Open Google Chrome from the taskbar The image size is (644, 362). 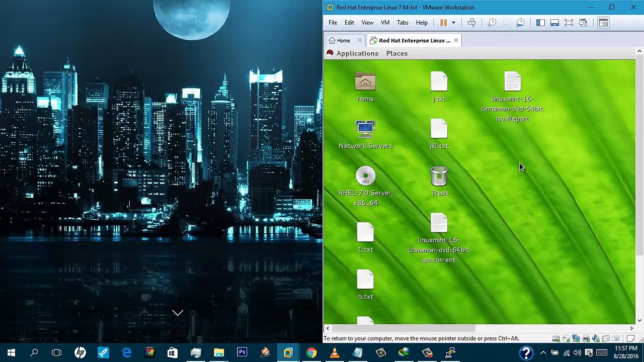click(311, 352)
